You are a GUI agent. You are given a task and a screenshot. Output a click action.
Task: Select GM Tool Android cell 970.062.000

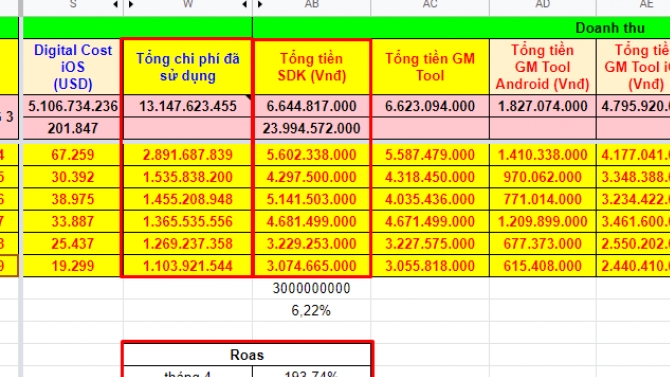543,177
